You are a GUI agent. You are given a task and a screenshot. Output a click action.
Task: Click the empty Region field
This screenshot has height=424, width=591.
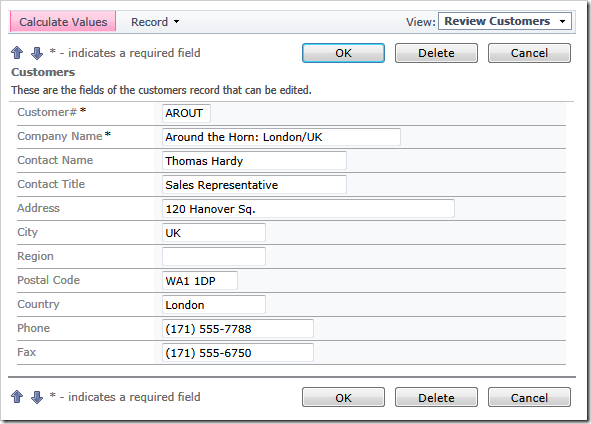(x=214, y=257)
